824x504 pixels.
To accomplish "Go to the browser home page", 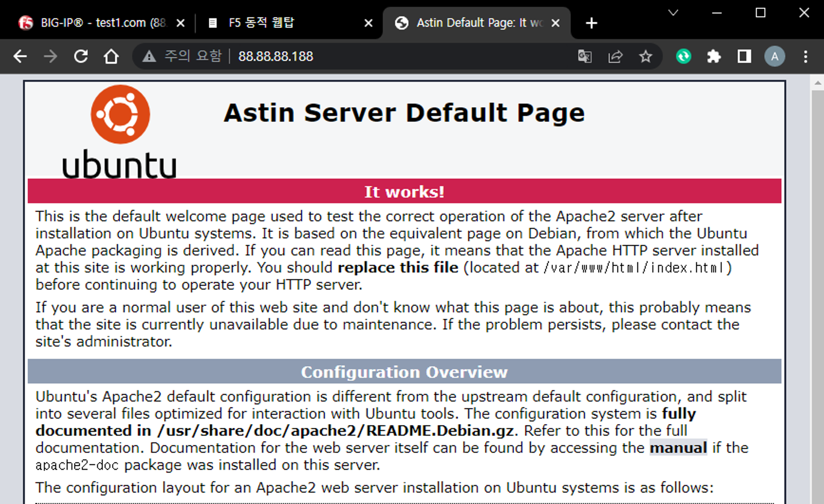I will pyautogui.click(x=111, y=56).
